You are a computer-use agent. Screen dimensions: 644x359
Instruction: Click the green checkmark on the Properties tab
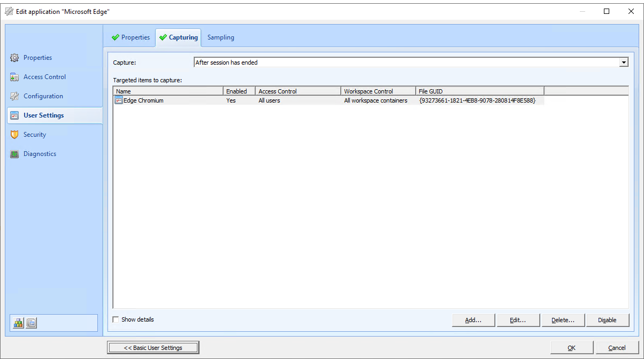click(x=114, y=37)
